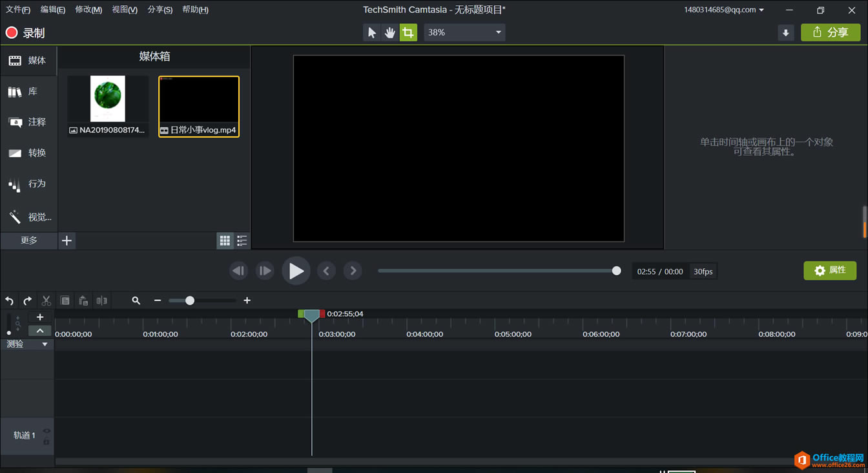868x473 pixels.
Task: Click the timeline ruler at 0:05:00;00
Action: click(x=513, y=334)
